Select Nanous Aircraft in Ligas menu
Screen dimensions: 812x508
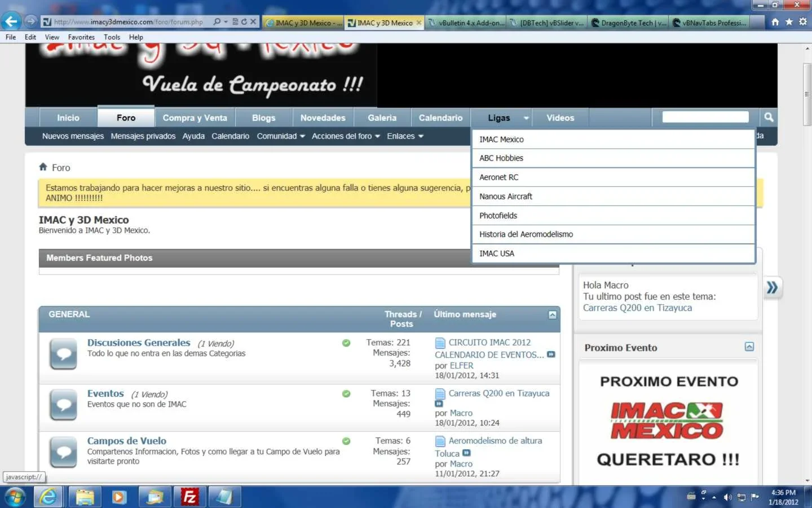tap(614, 196)
